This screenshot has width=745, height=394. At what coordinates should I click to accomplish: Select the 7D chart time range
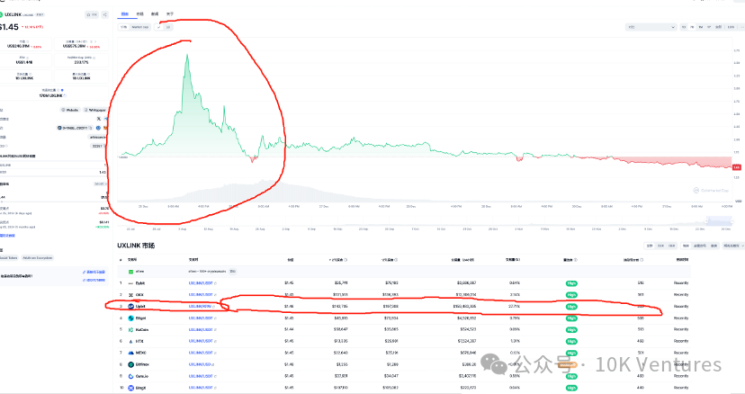(x=692, y=27)
